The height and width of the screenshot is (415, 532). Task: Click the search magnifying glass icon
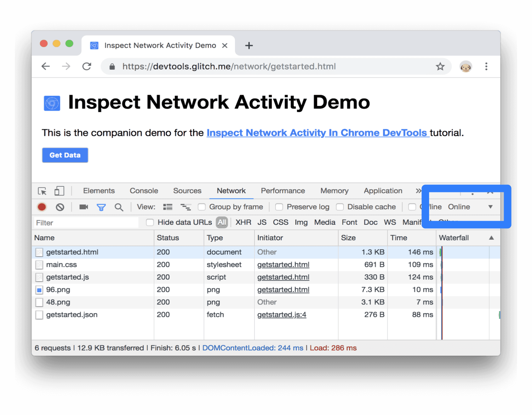[x=119, y=207]
